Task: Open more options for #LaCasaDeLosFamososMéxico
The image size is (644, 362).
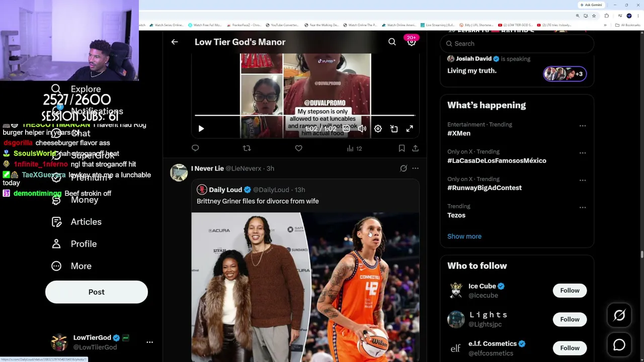Action: [583, 152]
